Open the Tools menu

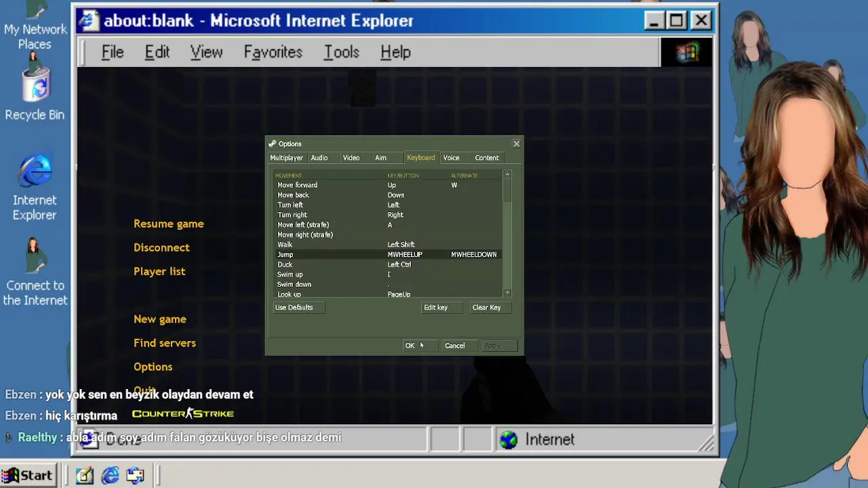[x=341, y=52]
